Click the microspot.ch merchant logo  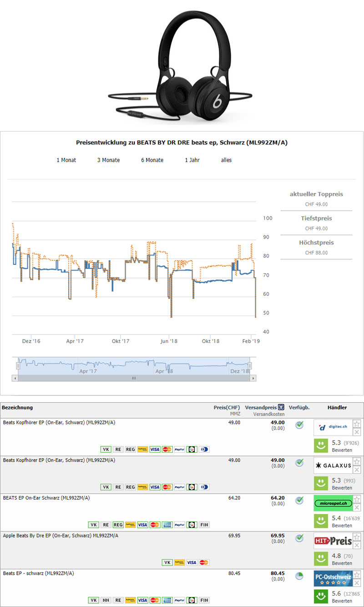(x=333, y=503)
